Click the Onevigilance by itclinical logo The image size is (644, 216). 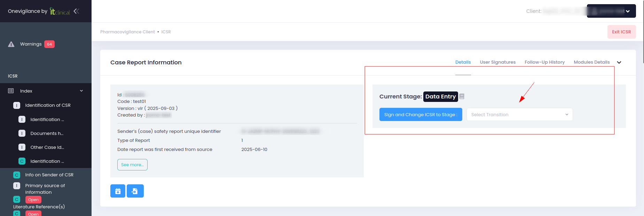point(39,11)
